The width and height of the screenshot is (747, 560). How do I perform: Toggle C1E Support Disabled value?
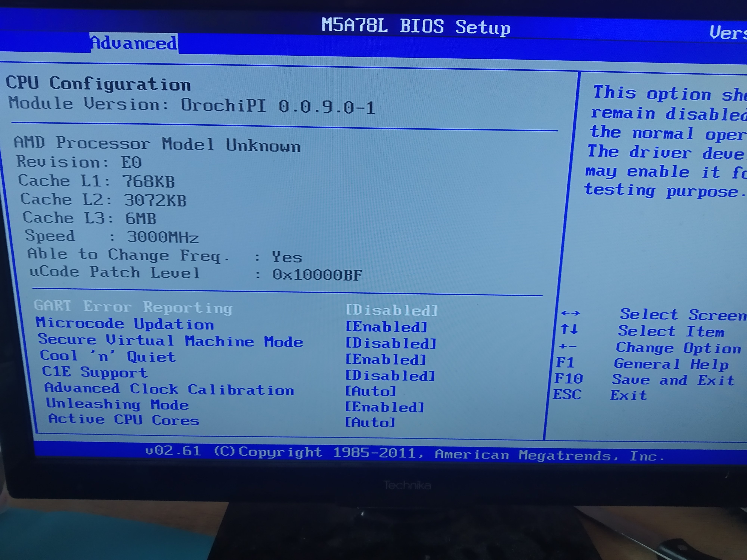coord(390,376)
